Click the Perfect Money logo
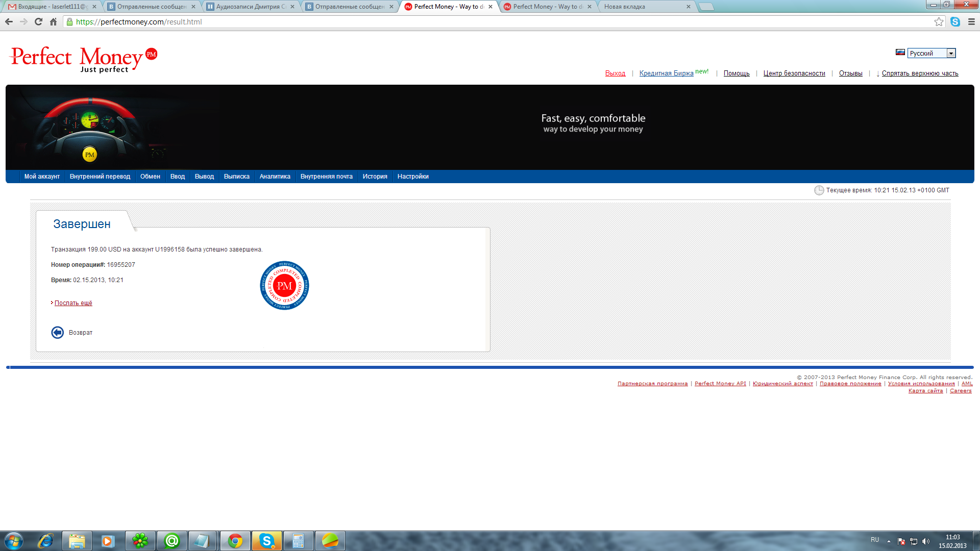Image resolution: width=980 pixels, height=551 pixels. pyautogui.click(x=84, y=59)
